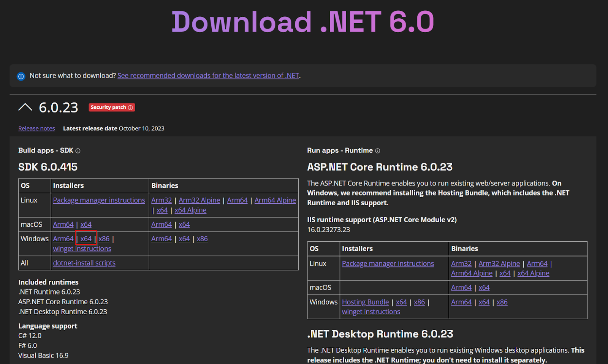Download ASP.NET Runtime Linux x64 Alpine binary
The image size is (608, 364).
tap(533, 273)
